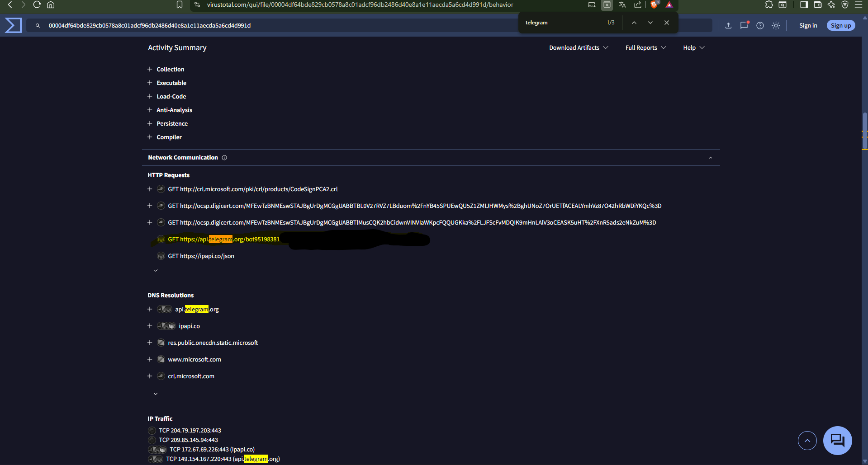Screen dimensions: 868x465
Task: Reload the page with refresh icon
Action: (37, 5)
